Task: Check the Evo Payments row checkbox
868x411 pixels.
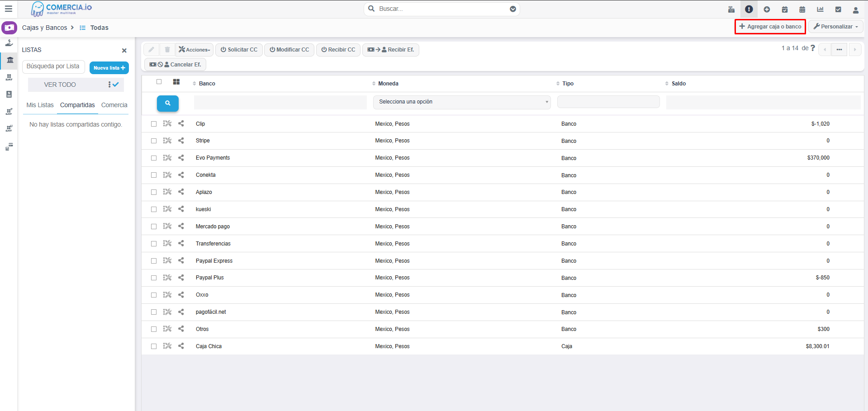Action: click(154, 158)
